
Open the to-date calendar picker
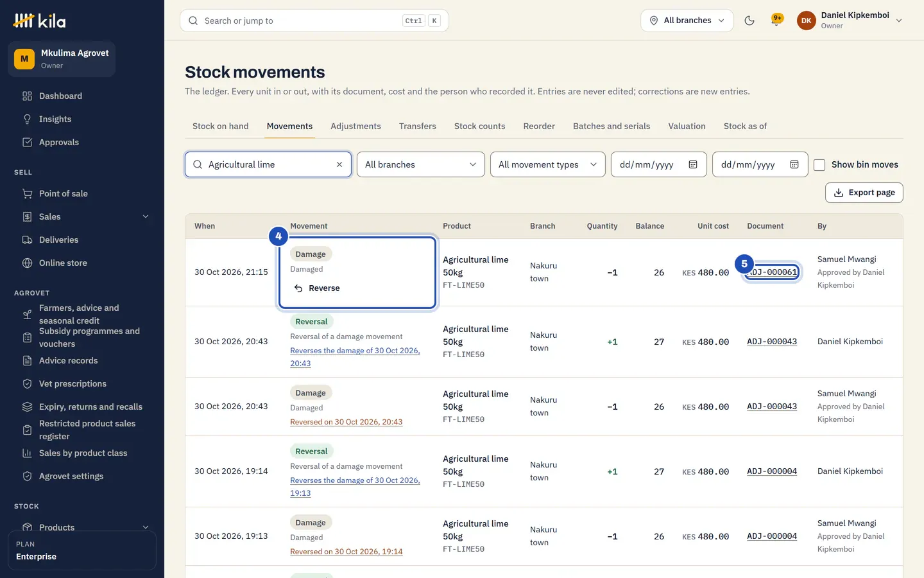(x=794, y=164)
